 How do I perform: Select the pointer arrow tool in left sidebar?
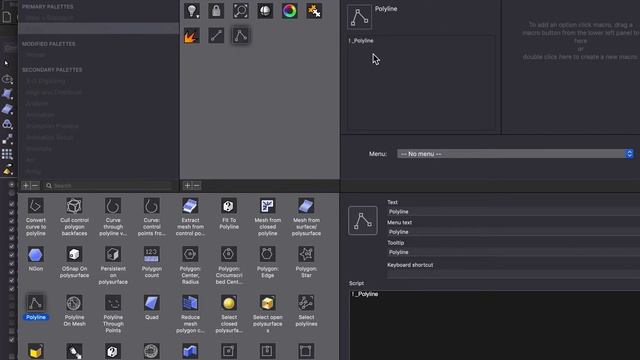pyautogui.click(x=7, y=63)
